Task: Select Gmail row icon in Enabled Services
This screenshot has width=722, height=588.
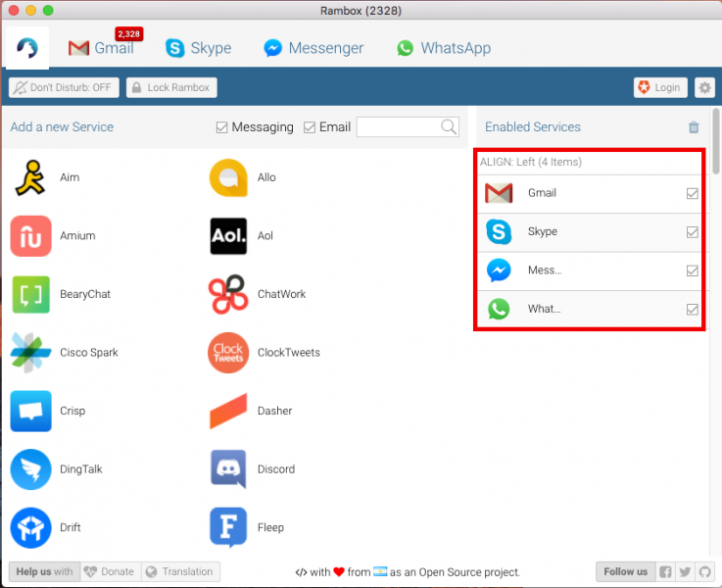Action: [499, 193]
